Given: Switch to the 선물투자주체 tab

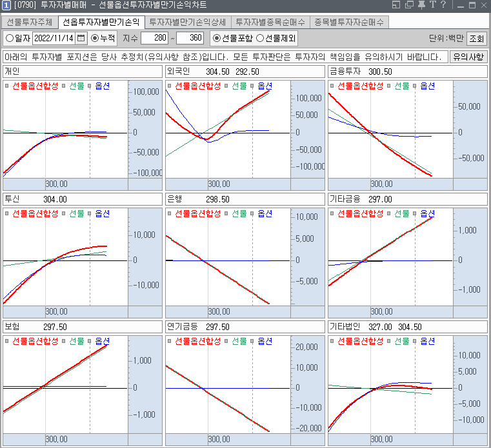Looking at the screenshot, I should 30,22.
